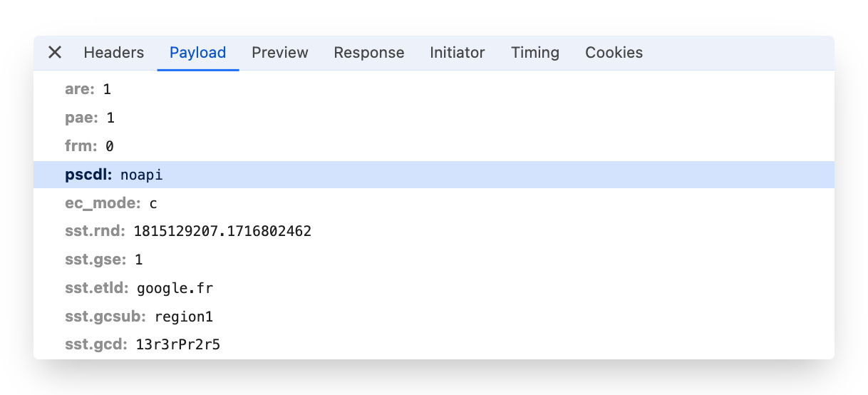The width and height of the screenshot is (868, 395).
Task: Click the sst.rnd value 1815129207.1716802462
Action: click(222, 232)
